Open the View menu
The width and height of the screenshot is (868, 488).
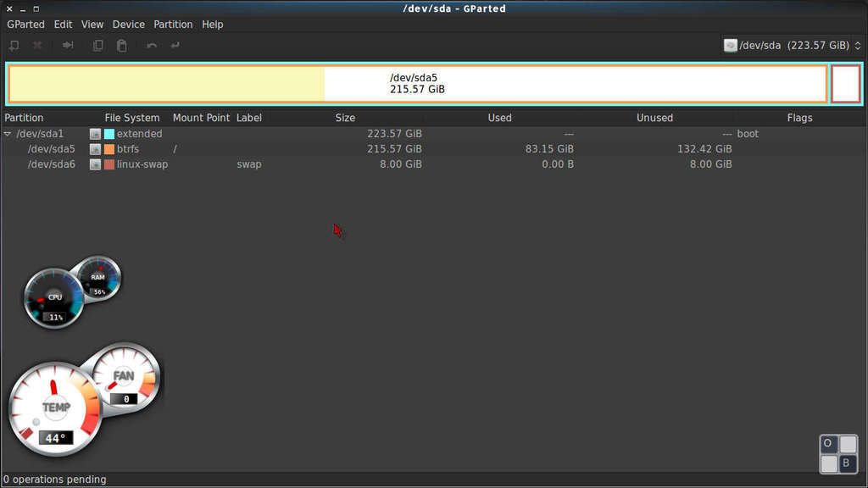[92, 25]
